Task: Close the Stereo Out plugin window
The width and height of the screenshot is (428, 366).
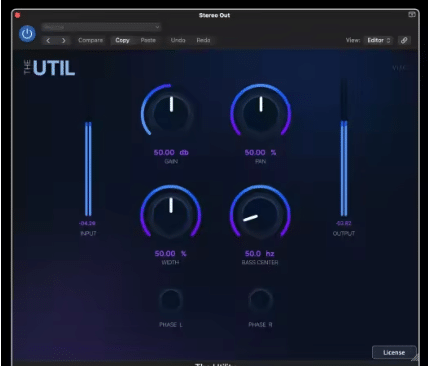Action: click(18, 15)
